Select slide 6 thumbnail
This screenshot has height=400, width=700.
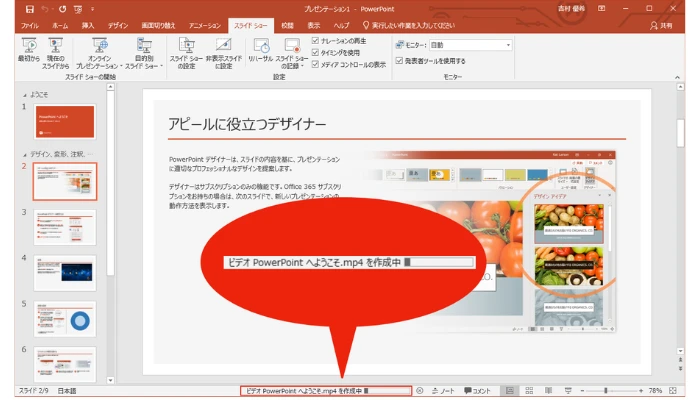[65, 364]
